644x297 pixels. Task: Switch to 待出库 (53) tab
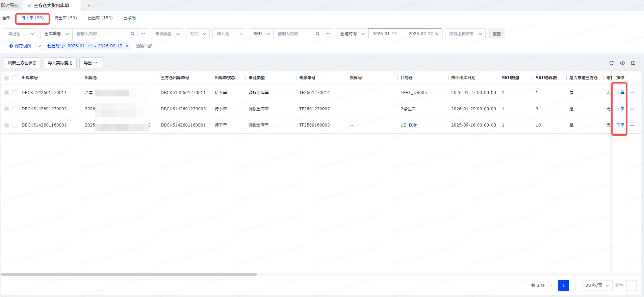point(66,18)
